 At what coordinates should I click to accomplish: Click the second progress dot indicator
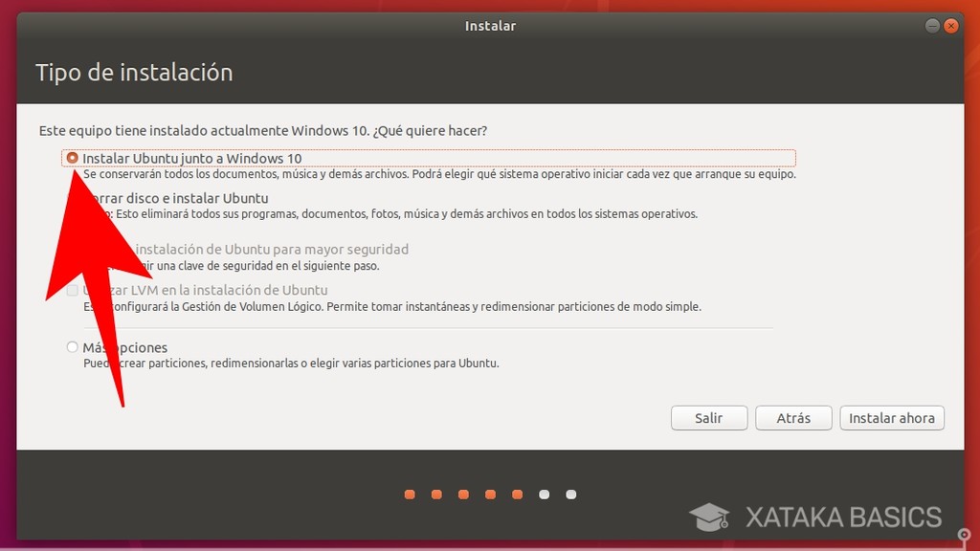(436, 495)
